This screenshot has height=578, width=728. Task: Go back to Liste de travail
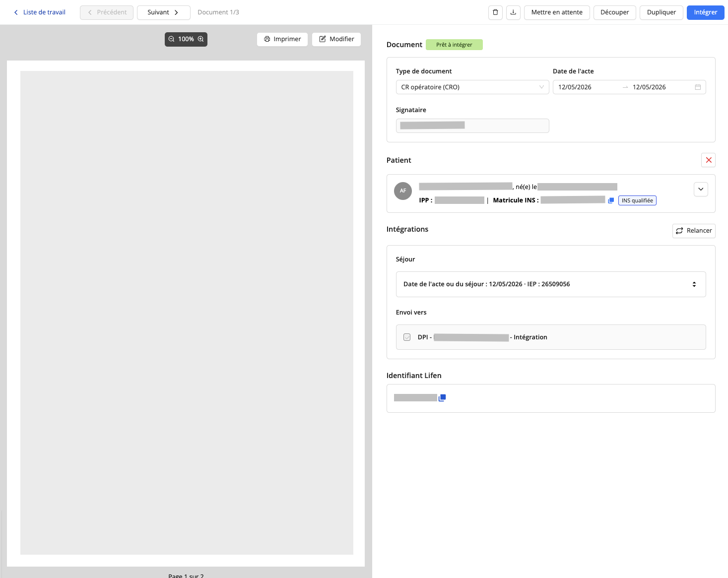pyautogui.click(x=40, y=12)
